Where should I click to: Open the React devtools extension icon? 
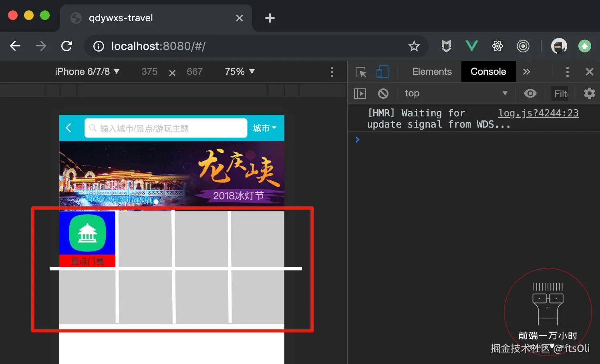point(497,46)
